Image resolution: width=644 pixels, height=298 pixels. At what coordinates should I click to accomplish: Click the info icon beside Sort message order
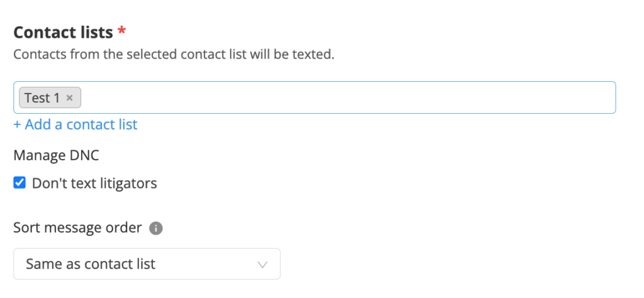156,228
